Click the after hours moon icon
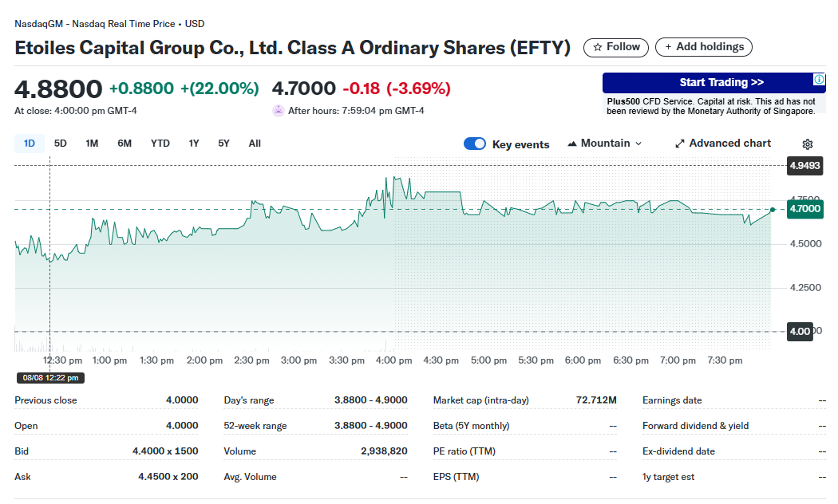Image resolution: width=838 pixels, height=504 pixels. 278,111
